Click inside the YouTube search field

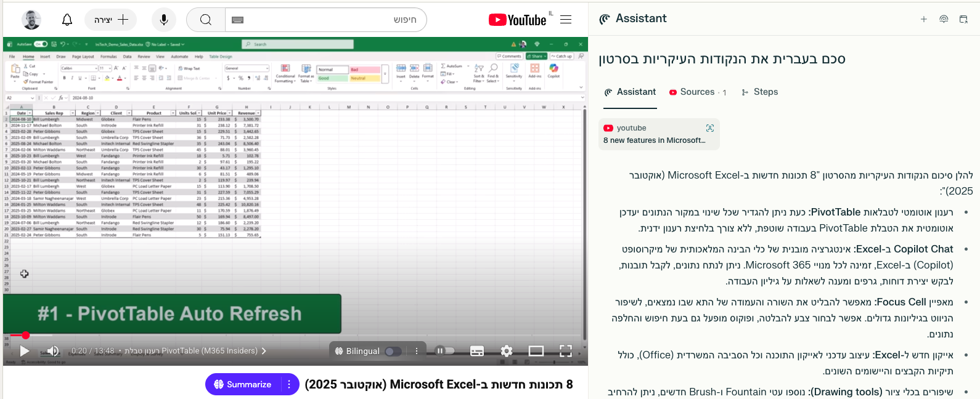click(327, 20)
